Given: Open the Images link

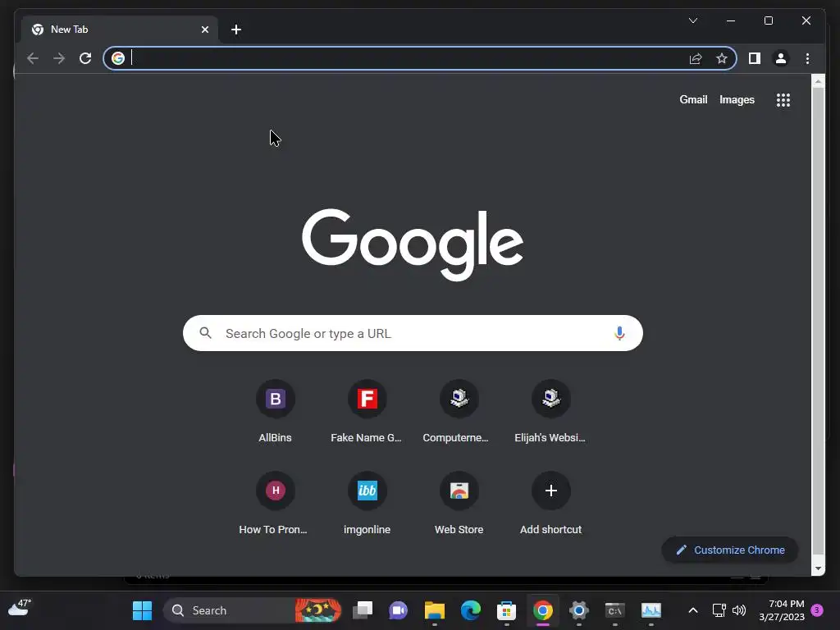Looking at the screenshot, I should click(737, 99).
